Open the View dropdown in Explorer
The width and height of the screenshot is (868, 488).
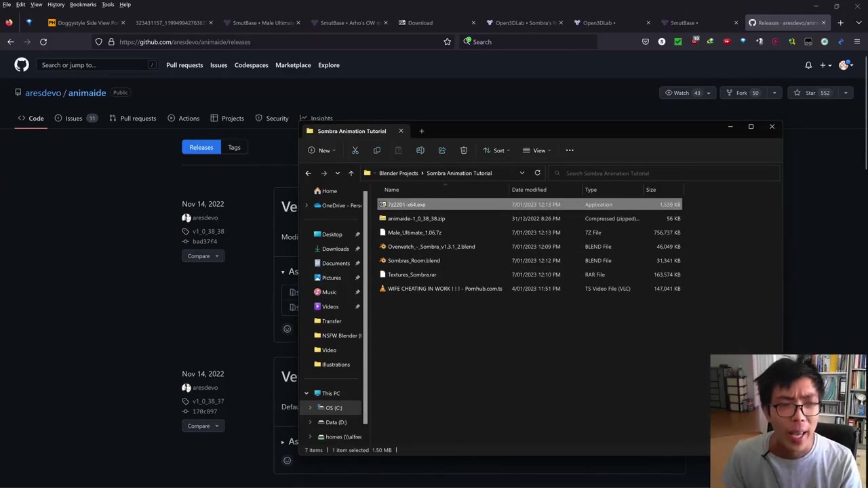[x=538, y=150]
